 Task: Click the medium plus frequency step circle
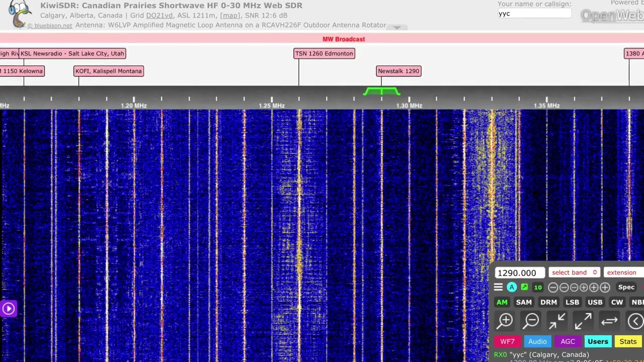[x=594, y=288]
